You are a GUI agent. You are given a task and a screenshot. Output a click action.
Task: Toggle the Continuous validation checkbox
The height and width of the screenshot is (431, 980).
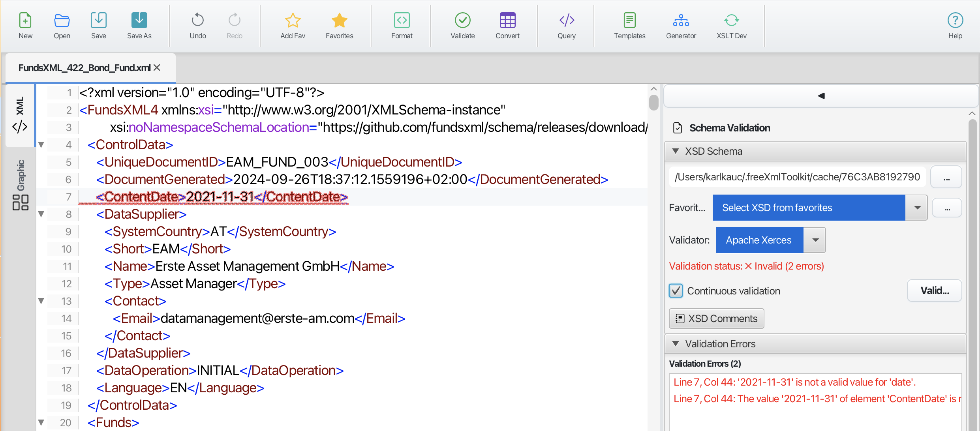(676, 291)
